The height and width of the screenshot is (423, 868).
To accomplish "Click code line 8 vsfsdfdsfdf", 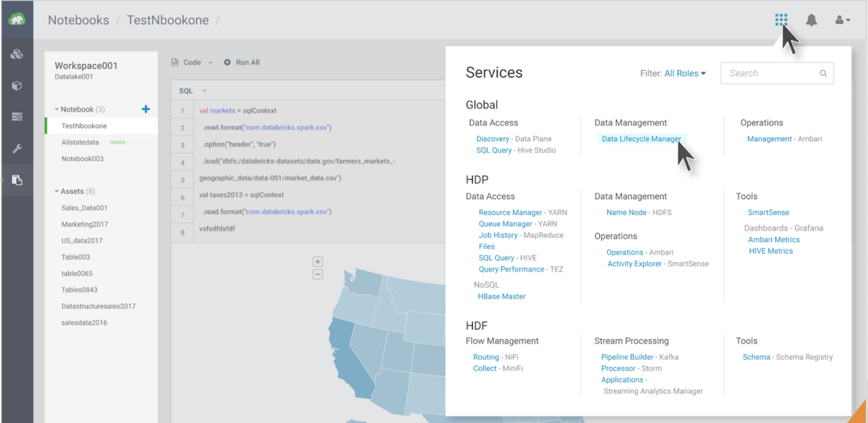I will (x=217, y=228).
